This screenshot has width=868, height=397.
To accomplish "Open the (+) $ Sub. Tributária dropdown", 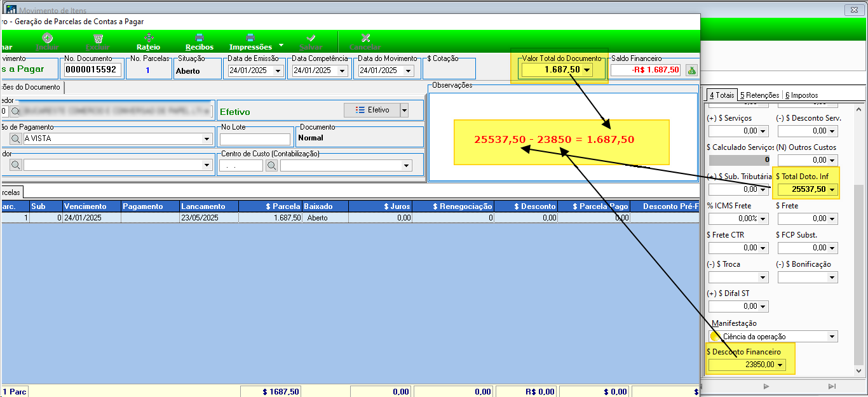I will [763, 189].
